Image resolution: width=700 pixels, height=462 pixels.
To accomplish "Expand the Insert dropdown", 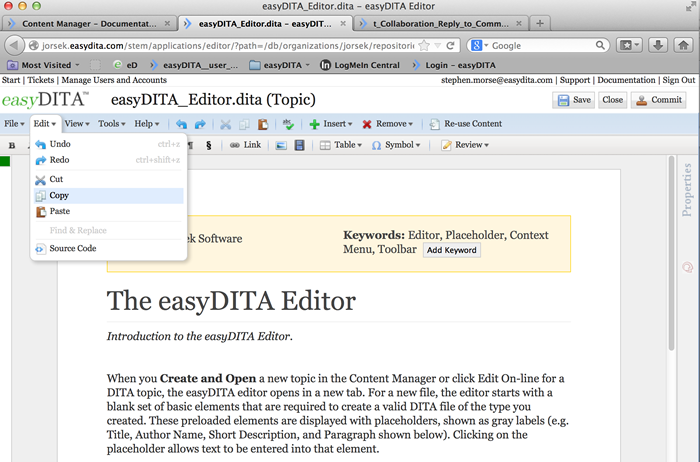I will [331, 124].
